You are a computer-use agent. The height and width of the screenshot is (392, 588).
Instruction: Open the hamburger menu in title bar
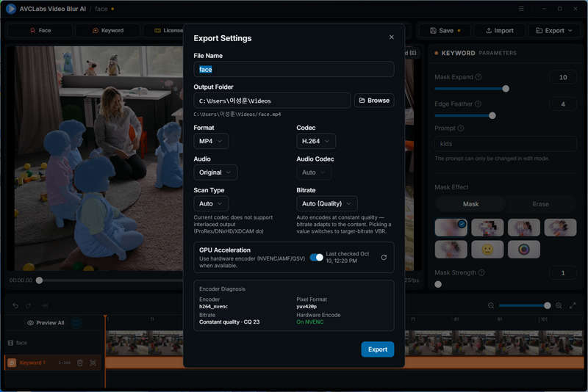521,8
